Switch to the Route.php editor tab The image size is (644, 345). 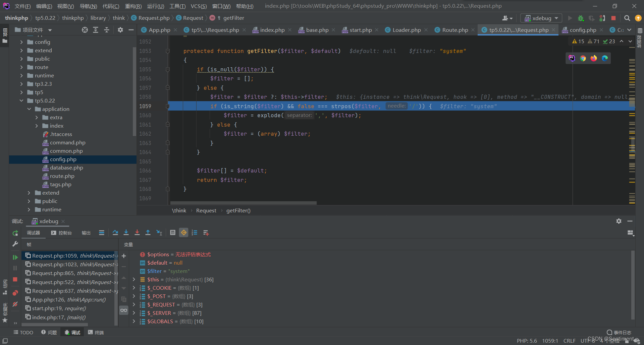pyautogui.click(x=455, y=30)
